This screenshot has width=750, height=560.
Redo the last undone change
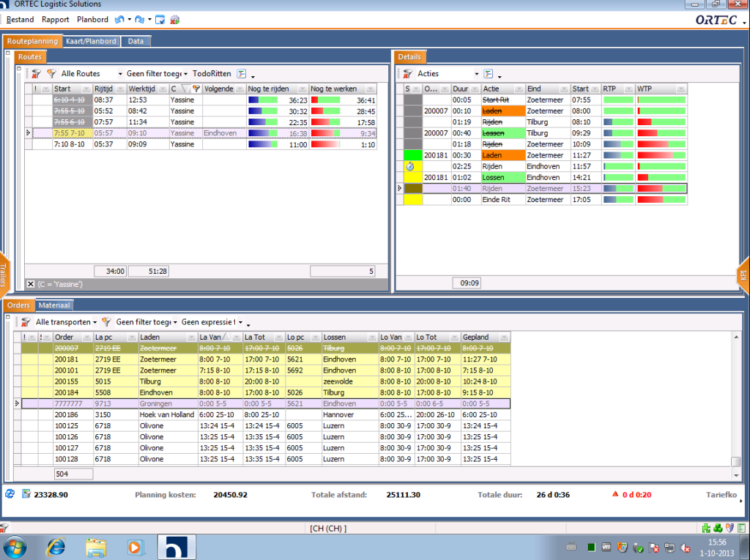point(138,20)
